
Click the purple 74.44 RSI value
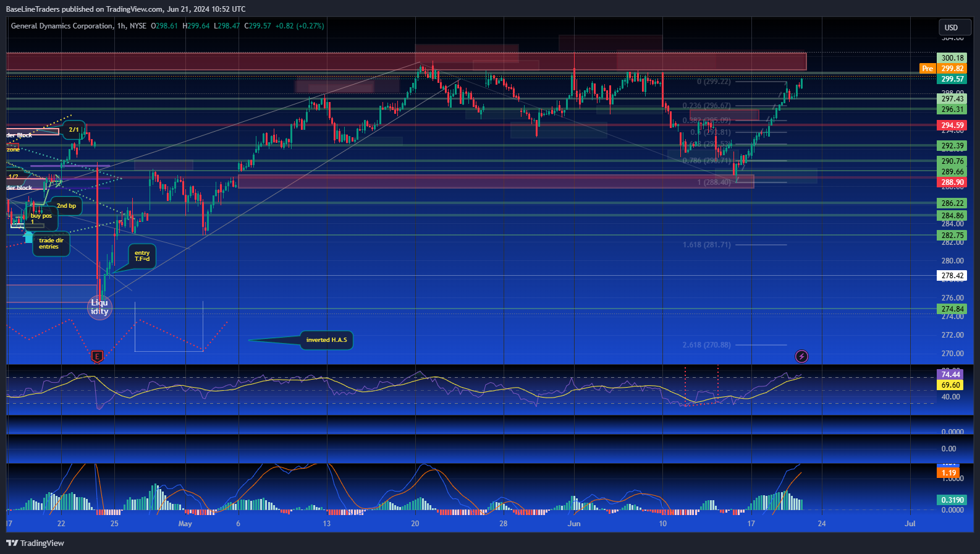coord(950,375)
